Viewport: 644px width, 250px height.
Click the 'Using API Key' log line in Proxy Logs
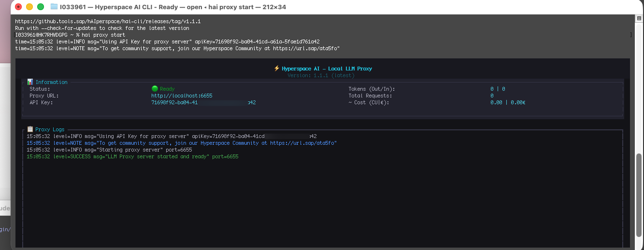click(172, 136)
